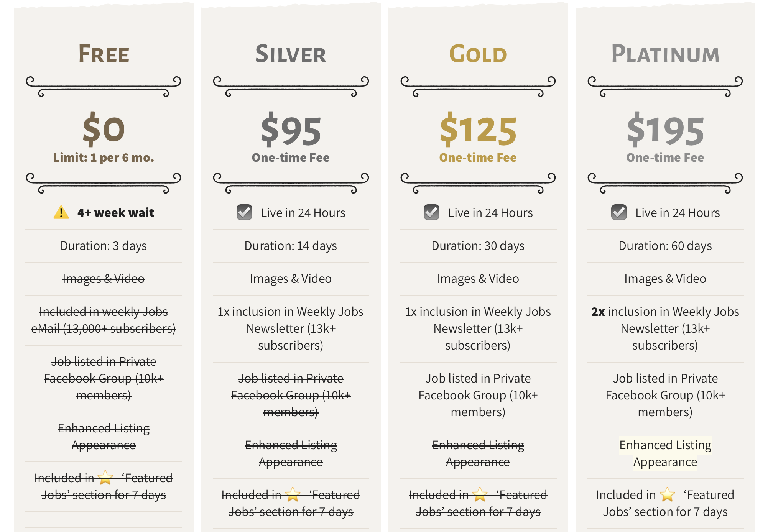Click highlighted Enhanced Listing Appearance in Platinum
The width and height of the screenshot is (773, 532).
[665, 453]
